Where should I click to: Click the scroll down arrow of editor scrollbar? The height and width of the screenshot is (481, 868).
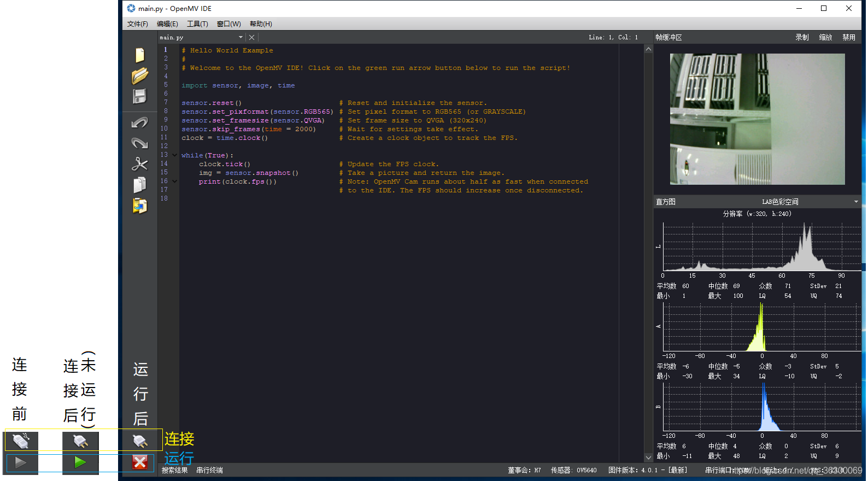(x=648, y=457)
